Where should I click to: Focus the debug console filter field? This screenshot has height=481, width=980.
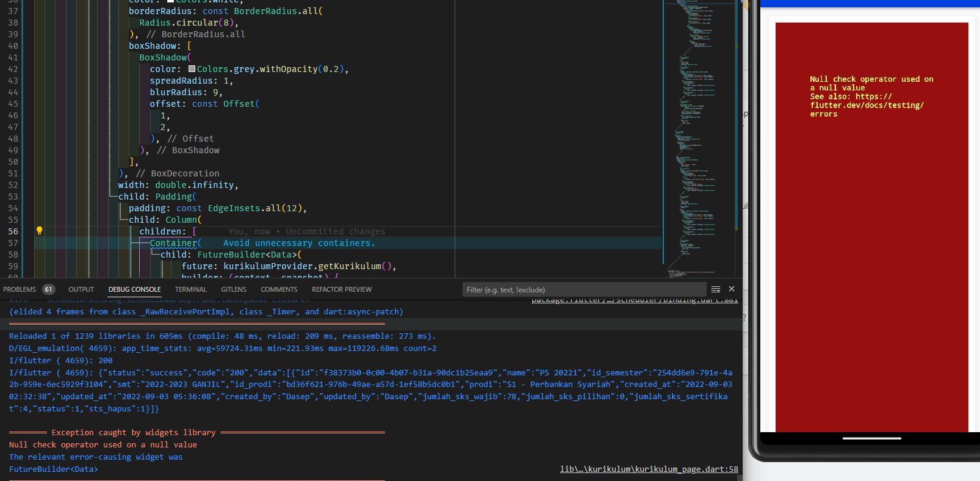584,289
